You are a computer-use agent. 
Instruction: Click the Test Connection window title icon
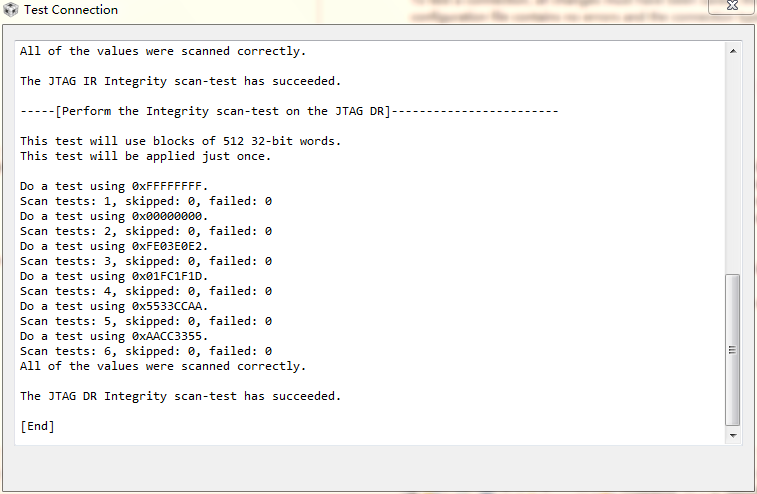coord(11,10)
